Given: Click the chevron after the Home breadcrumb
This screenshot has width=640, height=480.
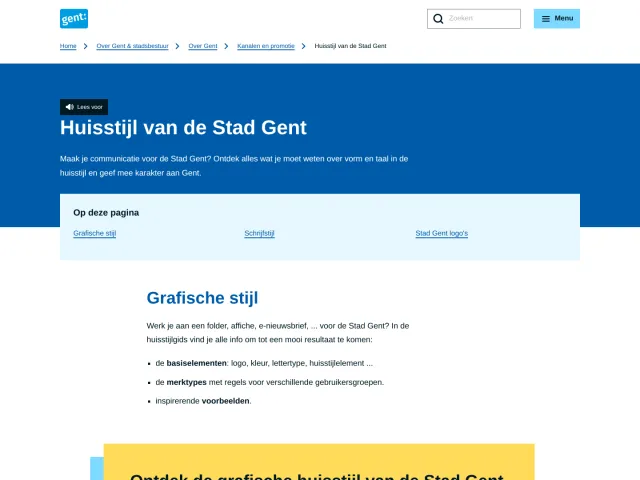Looking at the screenshot, I should [86, 46].
